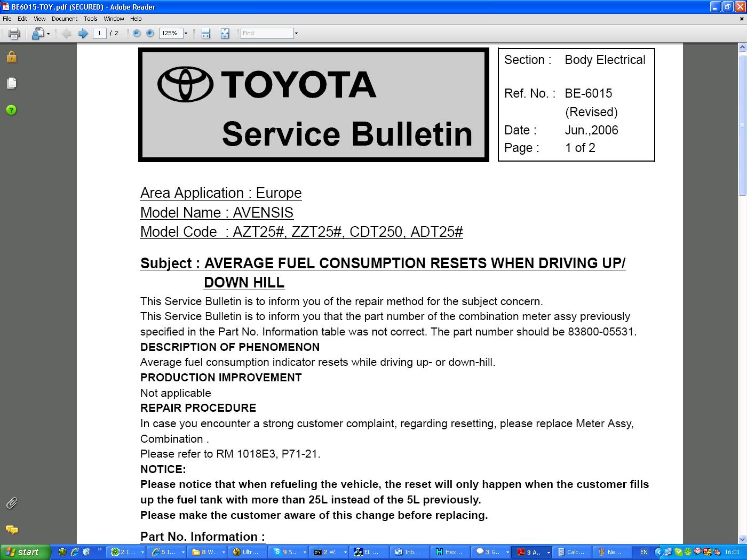Expand the Find options dropdown arrow
This screenshot has height=560, width=747.
tap(296, 34)
